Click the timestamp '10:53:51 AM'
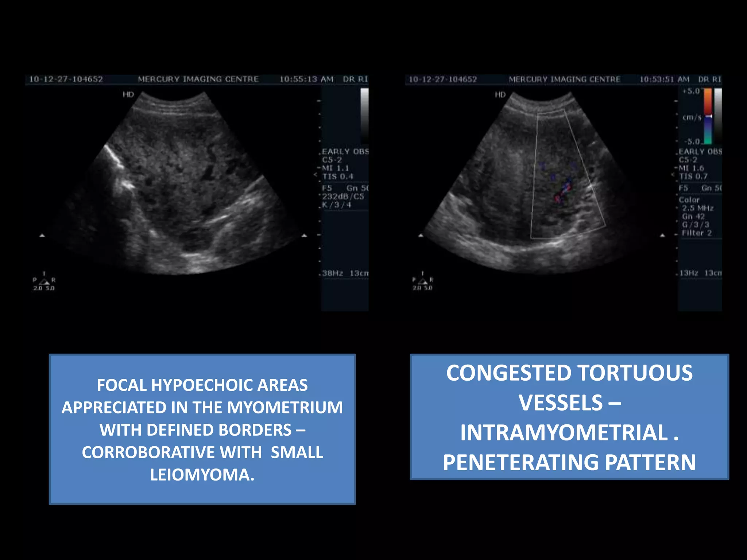Screen dimensions: 747x560 pyautogui.click(x=664, y=79)
